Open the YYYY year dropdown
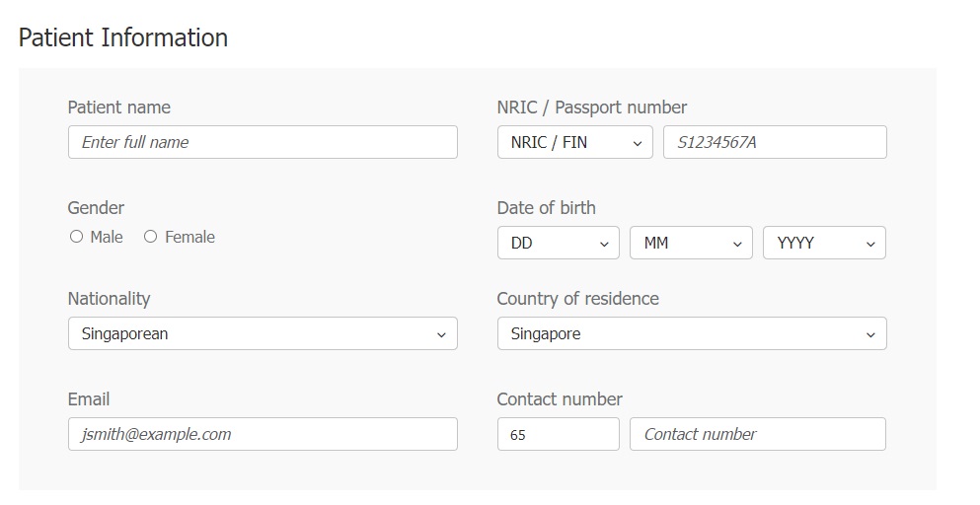This screenshot has height=505, width=980. tap(824, 243)
